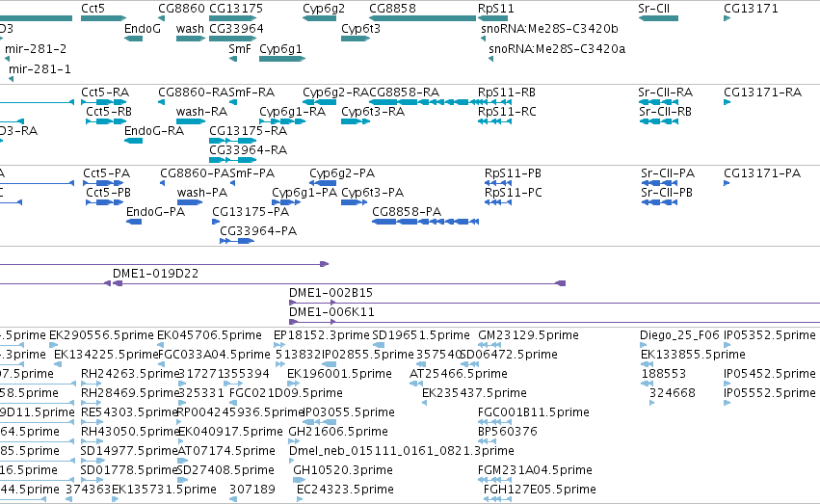Select the Cct5 gene label
Viewport: 820px width, 504px height.
pyautogui.click(x=93, y=9)
